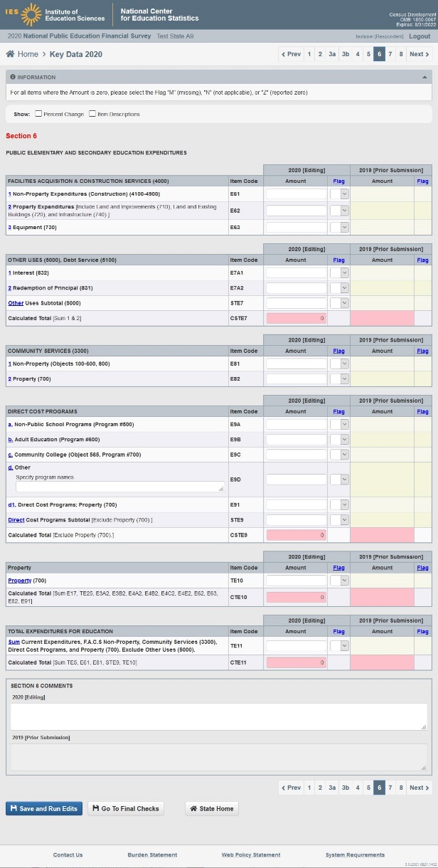Expand Flag dropdown for Redemption of Principal
The width and height of the screenshot is (438, 868).
[x=344, y=287]
